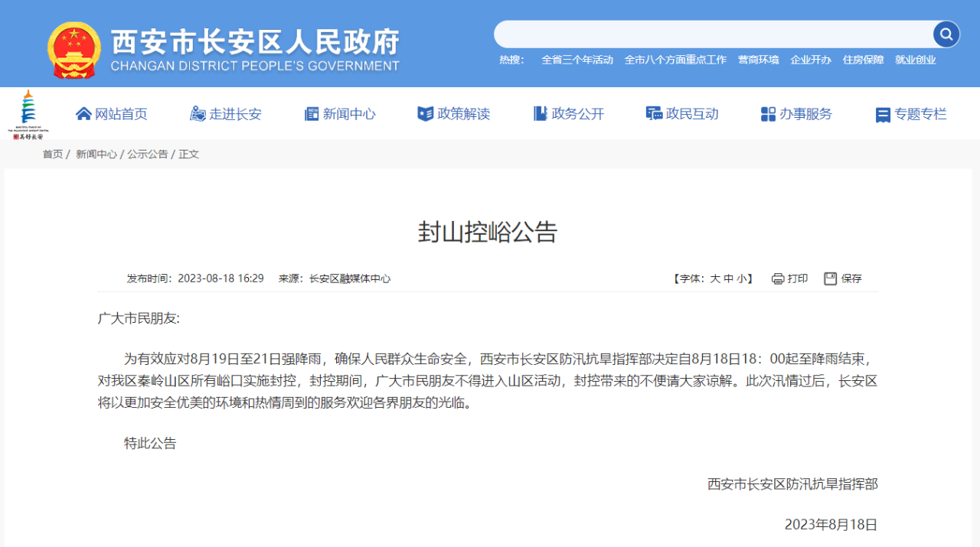Image resolution: width=980 pixels, height=547 pixels.
Task: Open the 政务公开 menu
Action: point(569,114)
